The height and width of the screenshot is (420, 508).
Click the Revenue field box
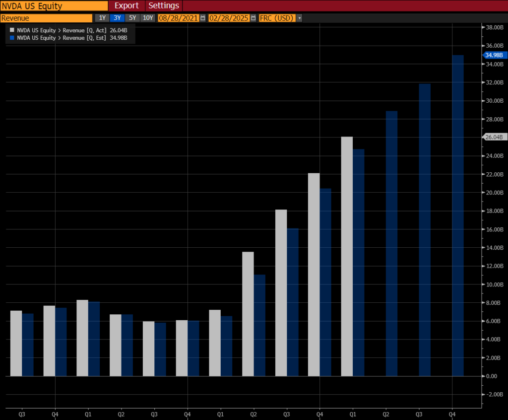(46, 18)
